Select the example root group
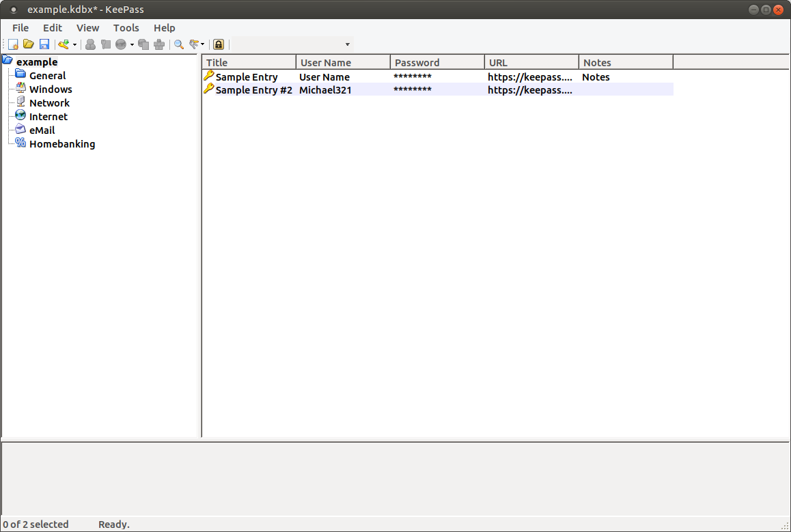The height and width of the screenshot is (532, 791). [x=37, y=62]
